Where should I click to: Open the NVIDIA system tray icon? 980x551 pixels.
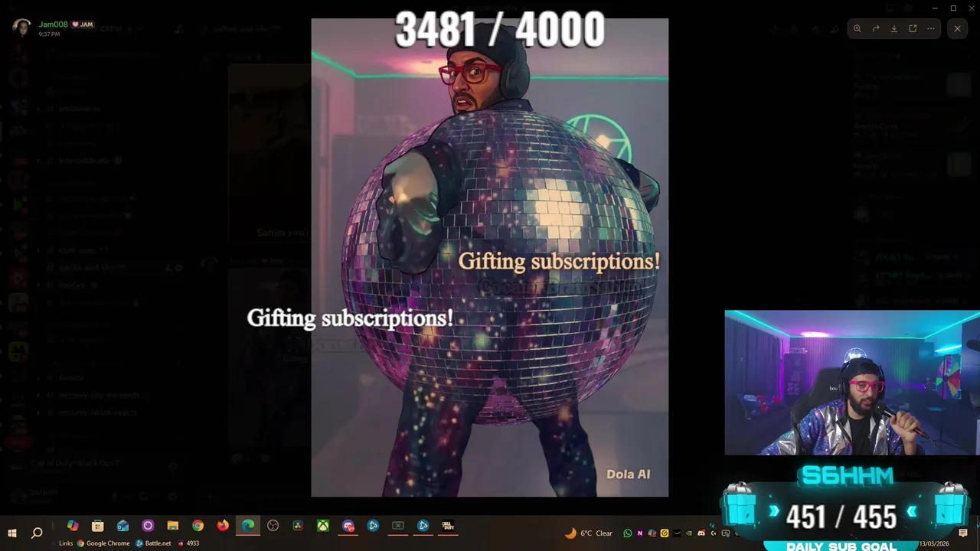tap(689, 533)
